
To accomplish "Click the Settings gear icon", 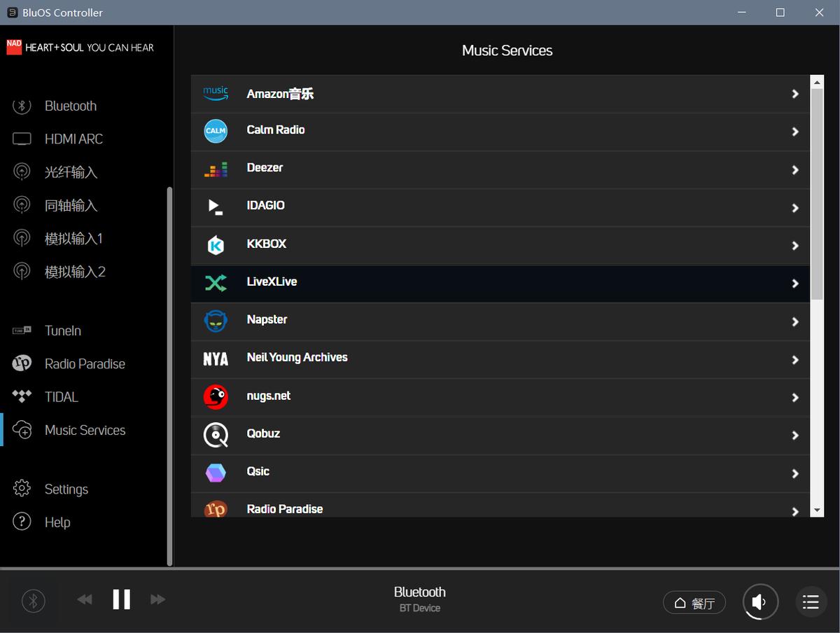I will point(22,489).
